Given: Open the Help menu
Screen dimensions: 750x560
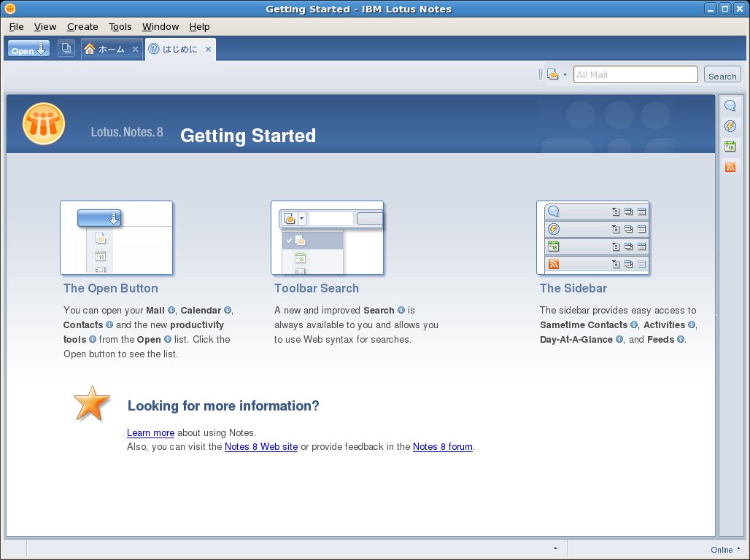Looking at the screenshot, I should point(199,27).
